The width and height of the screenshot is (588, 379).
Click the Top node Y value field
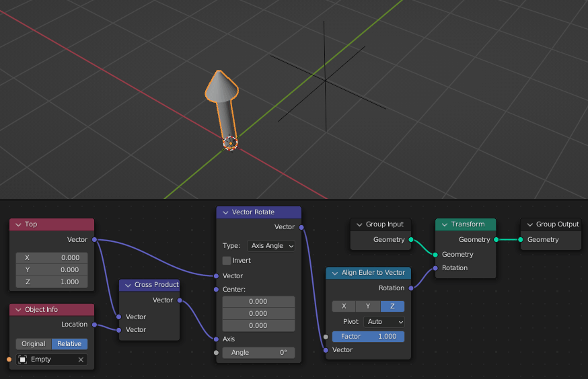click(52, 269)
